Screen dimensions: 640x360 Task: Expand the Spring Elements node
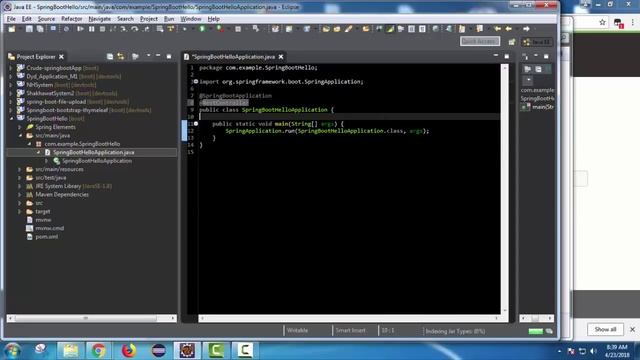[x=20, y=127]
